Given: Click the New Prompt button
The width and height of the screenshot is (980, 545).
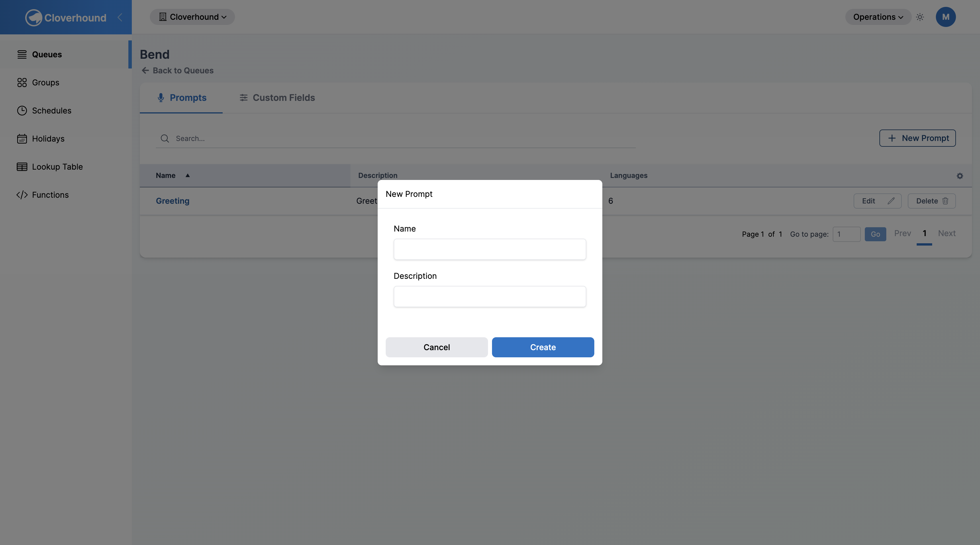Looking at the screenshot, I should (x=918, y=138).
